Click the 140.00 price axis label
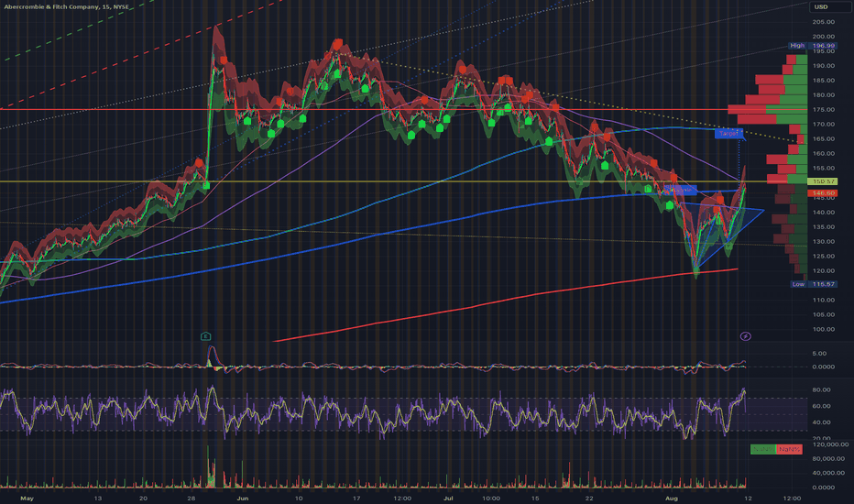The image size is (854, 504). [823, 213]
